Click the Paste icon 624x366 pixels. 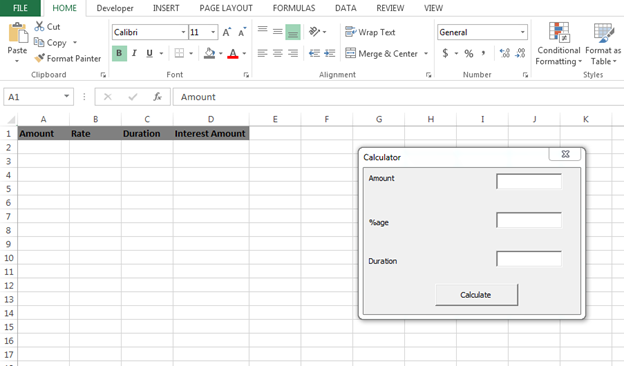pos(18,33)
